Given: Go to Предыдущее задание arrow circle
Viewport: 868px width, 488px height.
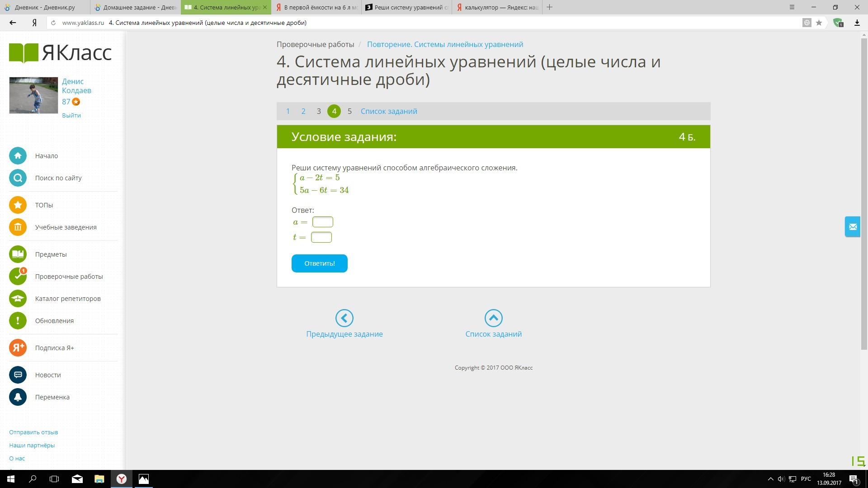Looking at the screenshot, I should click(x=344, y=318).
